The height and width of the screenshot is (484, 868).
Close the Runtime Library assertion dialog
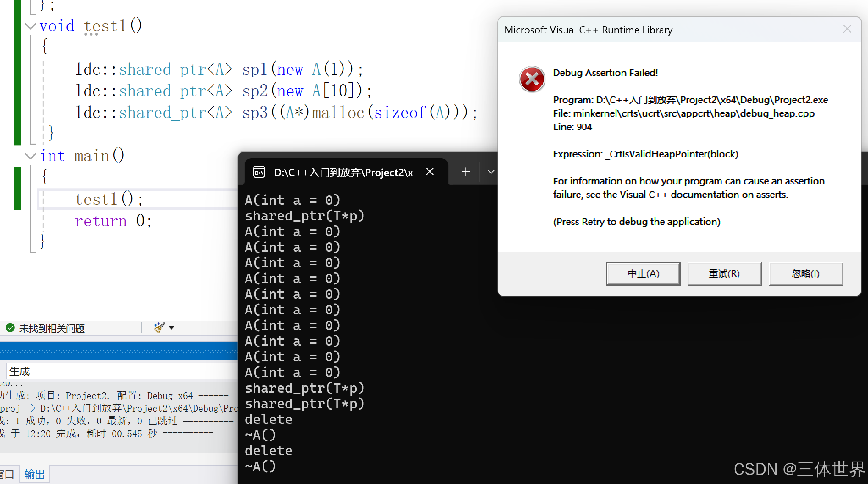coord(847,29)
